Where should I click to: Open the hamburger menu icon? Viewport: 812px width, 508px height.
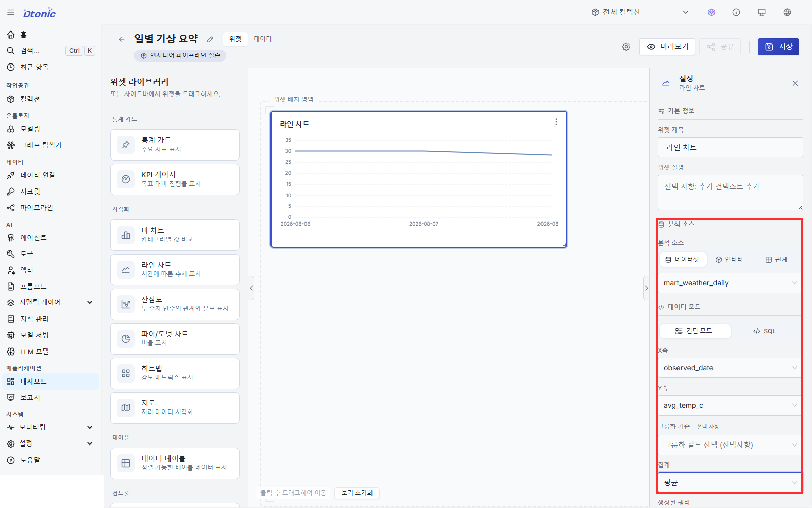coord(11,12)
